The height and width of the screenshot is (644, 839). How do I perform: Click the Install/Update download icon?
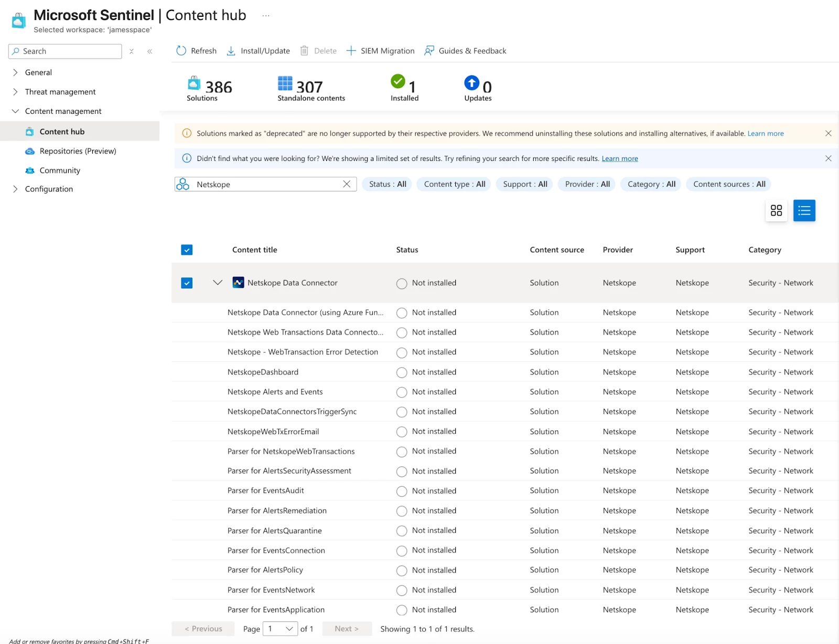[231, 51]
